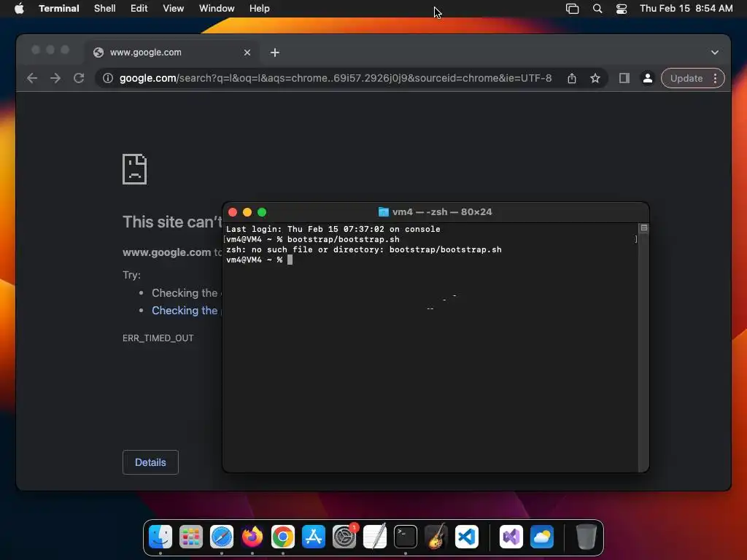
Task: Open the Shell menu
Action: pos(105,9)
